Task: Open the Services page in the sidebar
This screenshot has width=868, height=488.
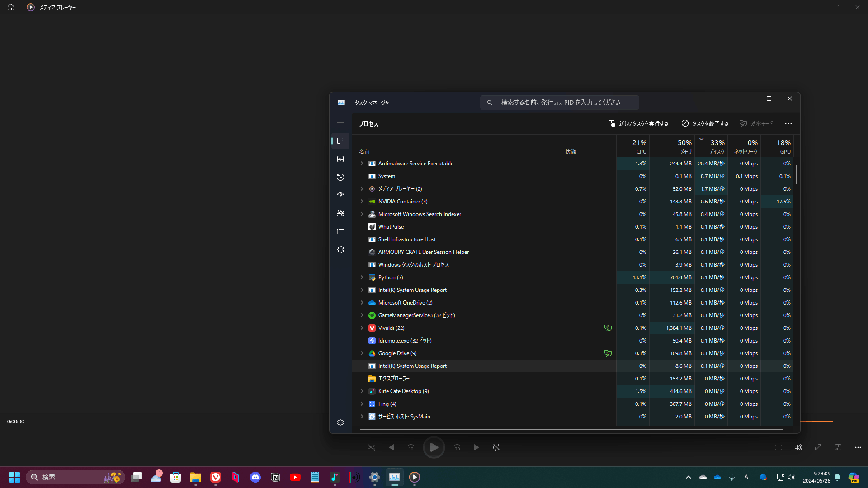Action: pyautogui.click(x=340, y=249)
